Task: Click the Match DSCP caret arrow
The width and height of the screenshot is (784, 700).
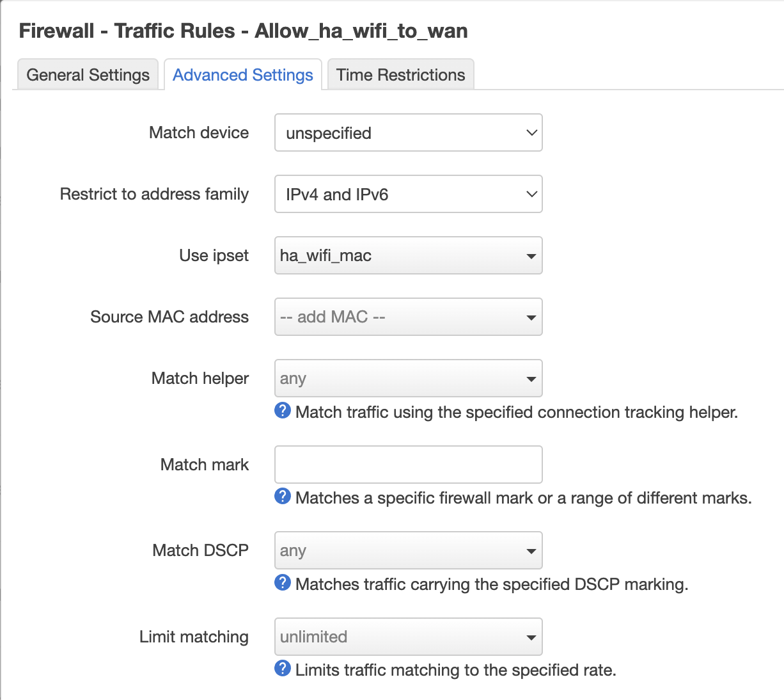Action: point(531,552)
